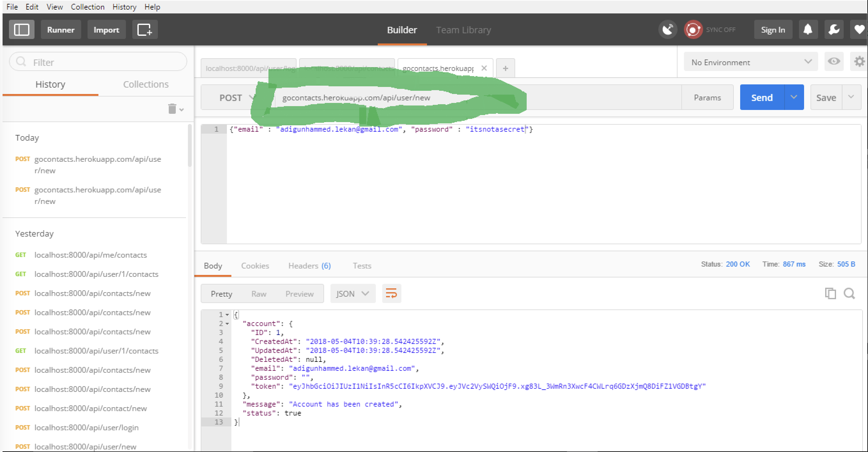Switch to the Collections sidebar tab

[x=145, y=84]
